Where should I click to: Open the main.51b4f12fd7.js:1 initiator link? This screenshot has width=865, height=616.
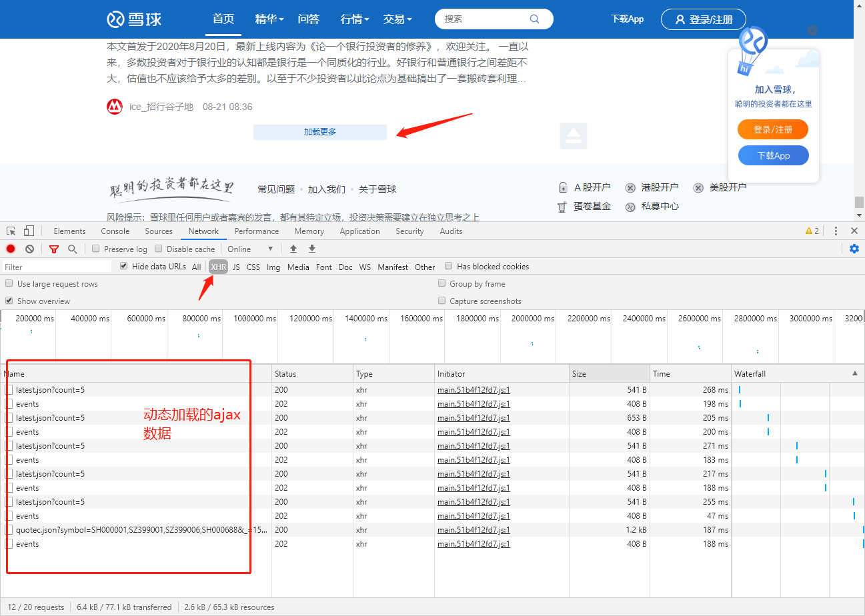click(x=472, y=390)
